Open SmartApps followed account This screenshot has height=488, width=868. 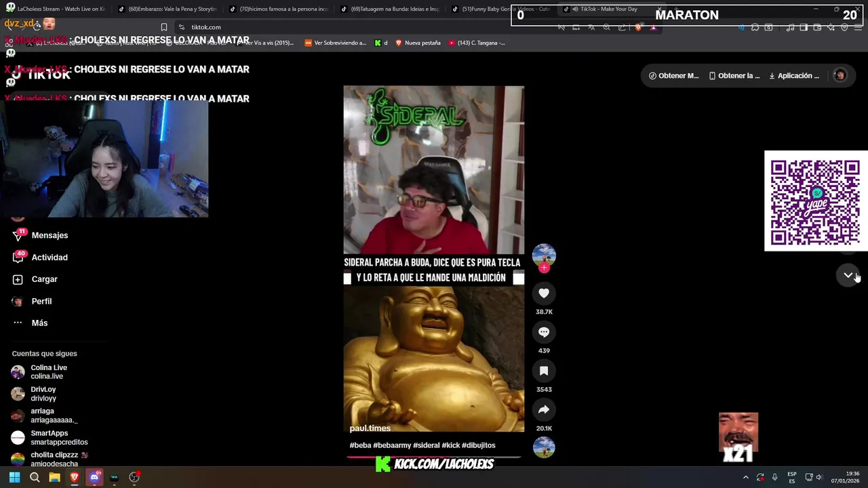click(x=50, y=438)
